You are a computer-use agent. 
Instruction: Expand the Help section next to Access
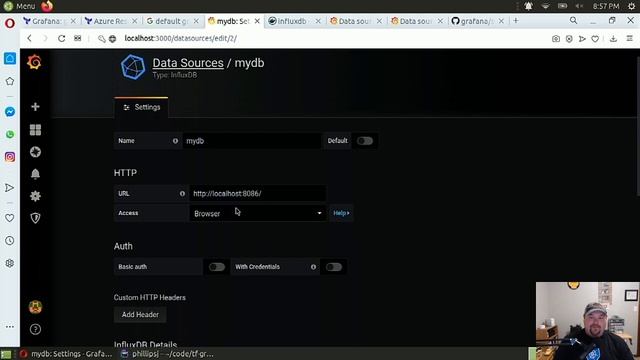(341, 213)
